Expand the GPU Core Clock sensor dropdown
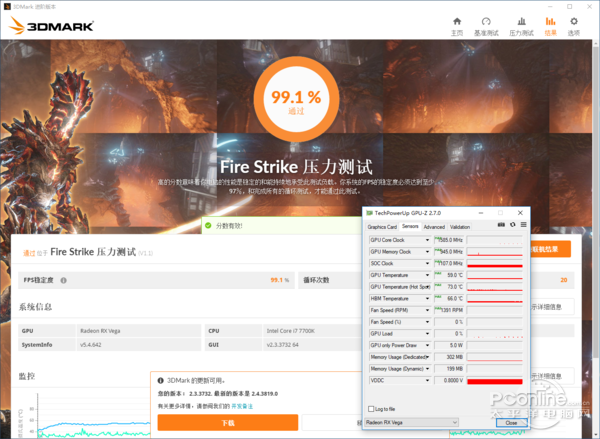Viewport: 600px width, 439px height. (x=429, y=240)
